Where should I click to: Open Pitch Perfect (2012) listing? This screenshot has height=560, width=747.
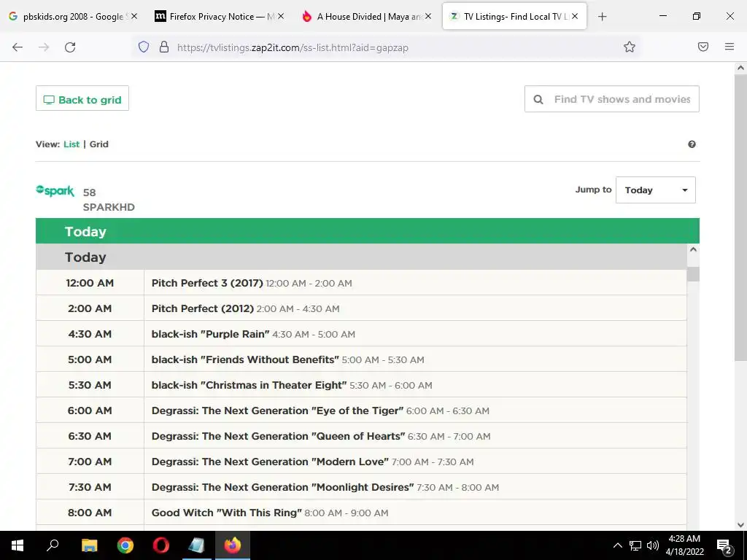(x=203, y=308)
